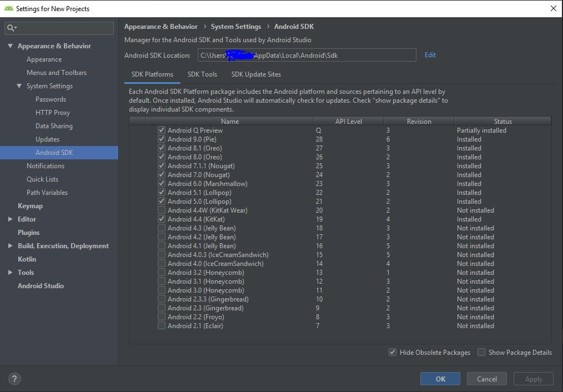Expand the Editor settings section

click(10, 219)
